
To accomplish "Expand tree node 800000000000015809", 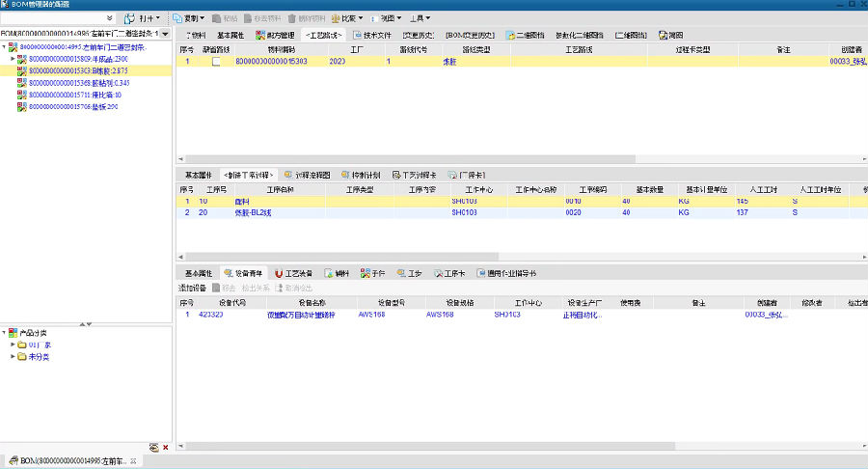I will pyautogui.click(x=14, y=59).
